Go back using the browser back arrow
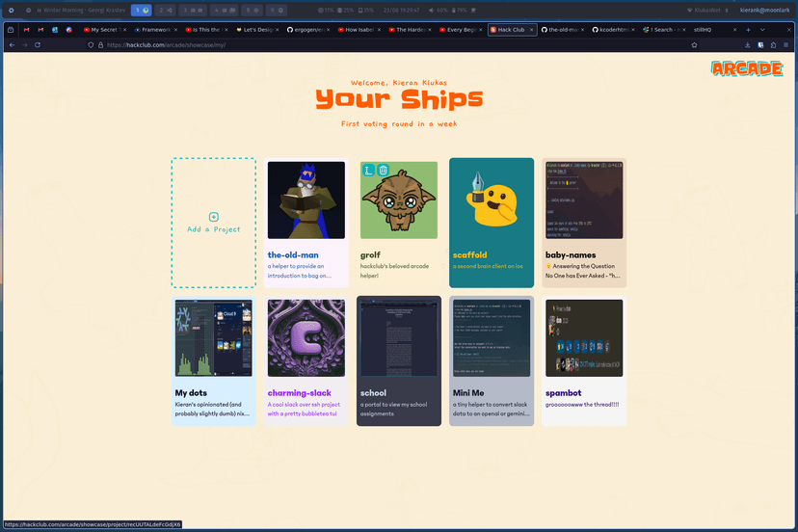The image size is (798, 532). 12,44
